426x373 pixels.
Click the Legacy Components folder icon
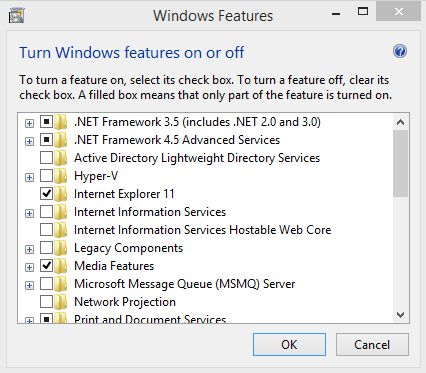(x=61, y=248)
